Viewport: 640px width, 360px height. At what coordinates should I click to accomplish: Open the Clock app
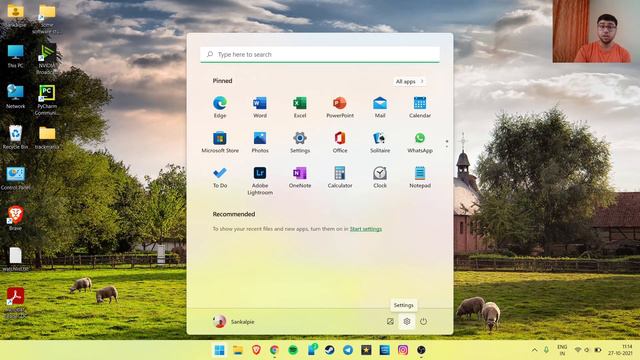(380, 177)
